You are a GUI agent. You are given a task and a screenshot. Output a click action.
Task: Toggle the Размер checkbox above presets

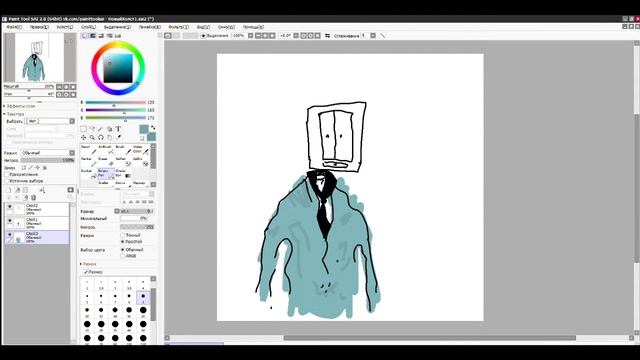[x=86, y=272]
